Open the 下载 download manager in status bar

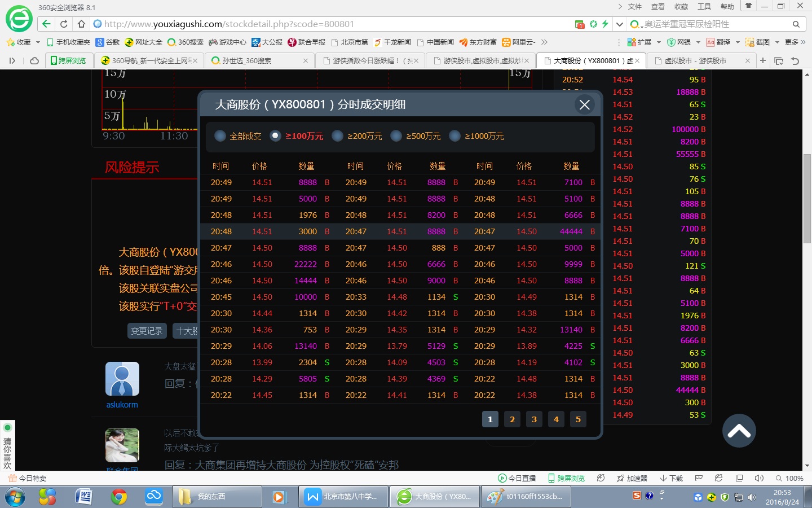671,478
